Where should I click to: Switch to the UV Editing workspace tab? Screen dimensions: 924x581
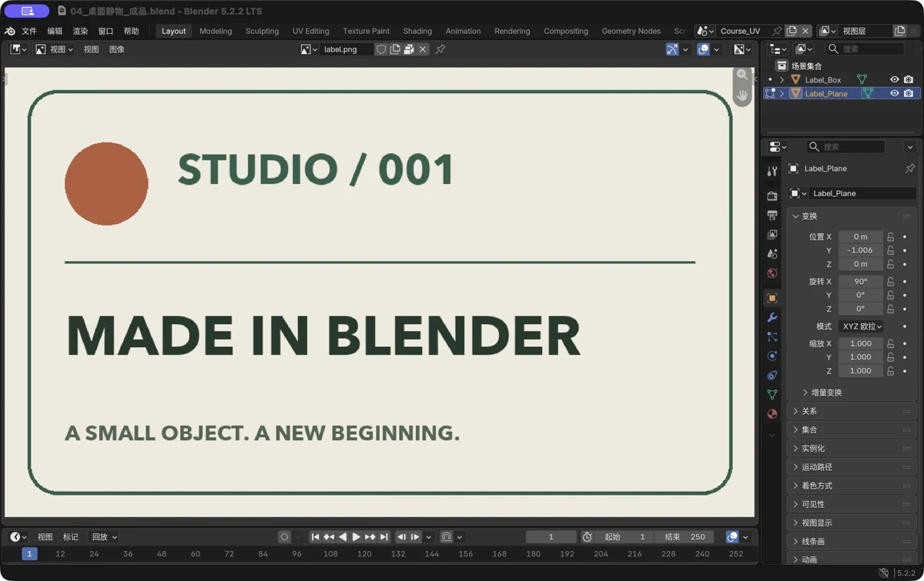point(311,32)
